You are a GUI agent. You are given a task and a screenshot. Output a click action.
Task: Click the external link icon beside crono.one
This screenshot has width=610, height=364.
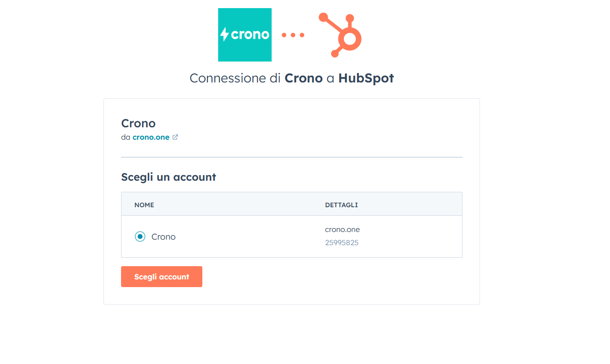pyautogui.click(x=175, y=137)
